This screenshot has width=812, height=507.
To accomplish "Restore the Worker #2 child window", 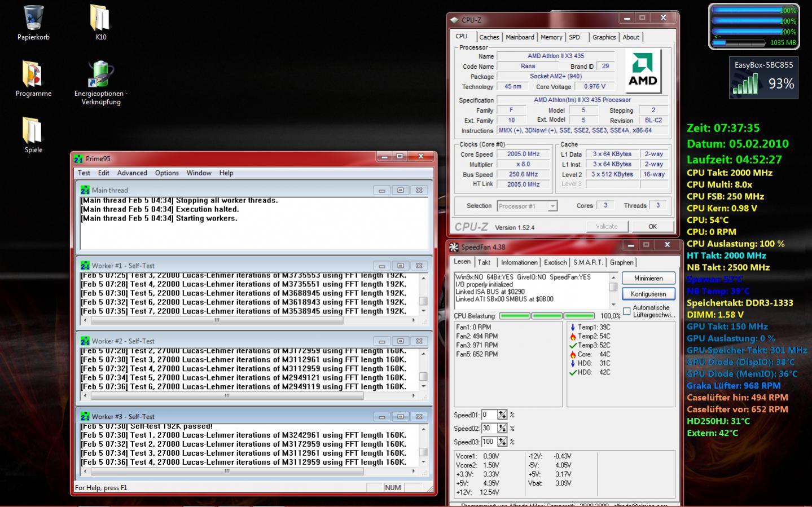I will (x=401, y=342).
